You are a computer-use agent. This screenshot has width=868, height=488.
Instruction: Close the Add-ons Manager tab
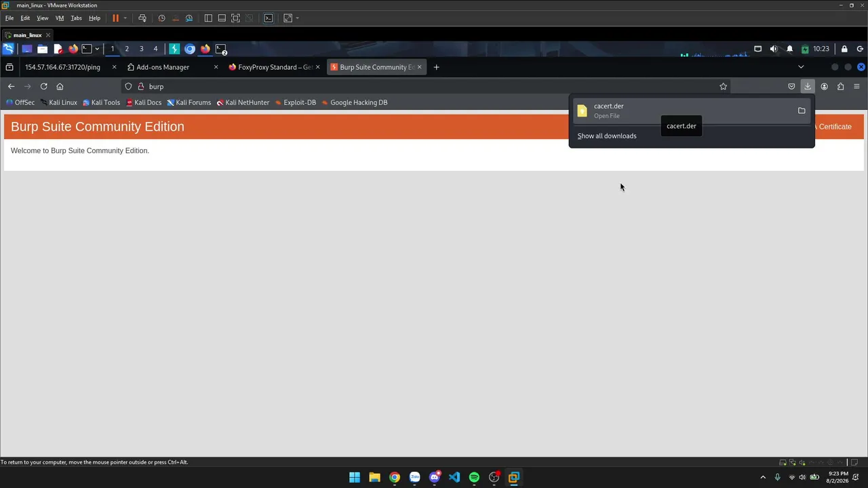pyautogui.click(x=216, y=67)
